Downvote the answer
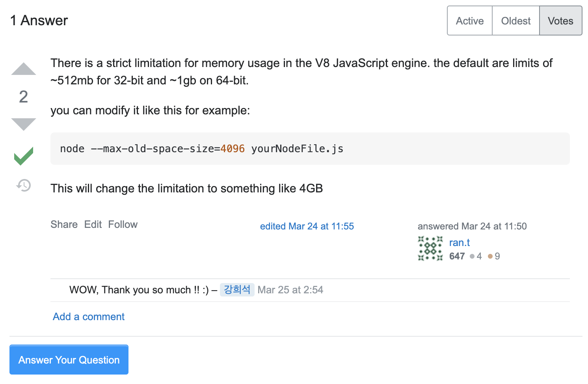 (24, 124)
